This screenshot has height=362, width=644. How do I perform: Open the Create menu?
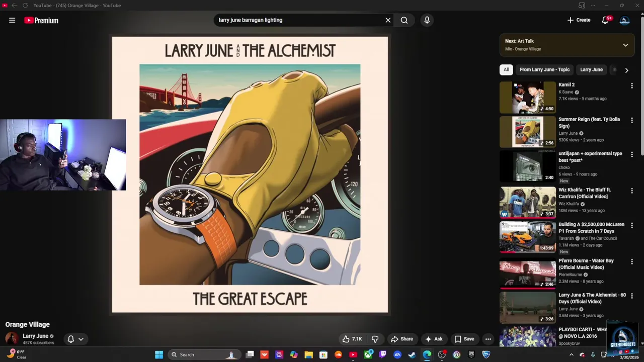pos(579,20)
